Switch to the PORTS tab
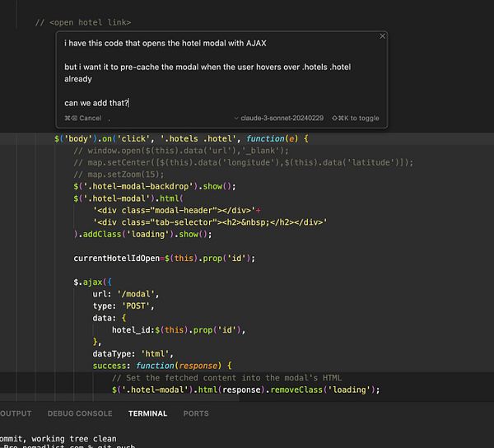This screenshot has height=448, width=494. (x=196, y=413)
